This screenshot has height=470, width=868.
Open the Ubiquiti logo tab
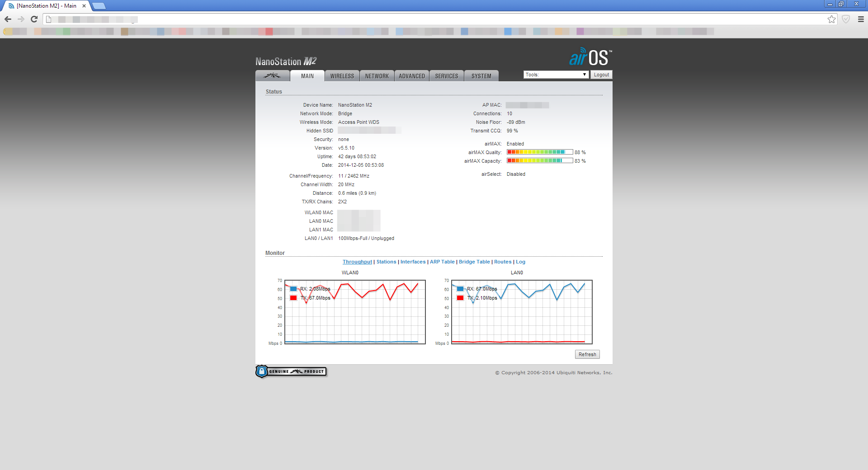(273, 76)
